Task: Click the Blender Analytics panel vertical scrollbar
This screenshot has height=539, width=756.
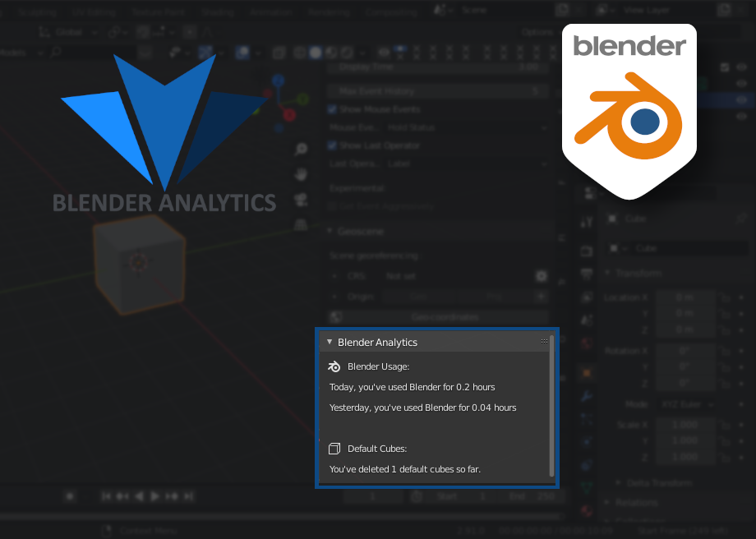Action: [x=551, y=406]
